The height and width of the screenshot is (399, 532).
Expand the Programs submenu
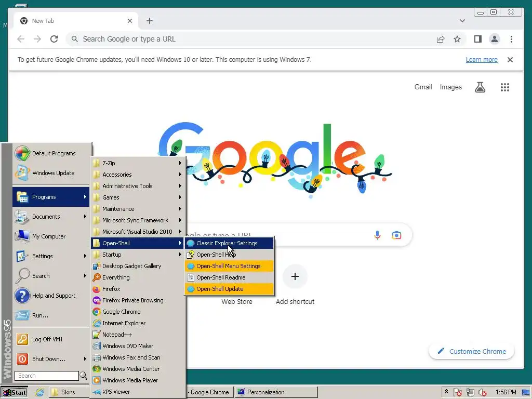point(51,197)
